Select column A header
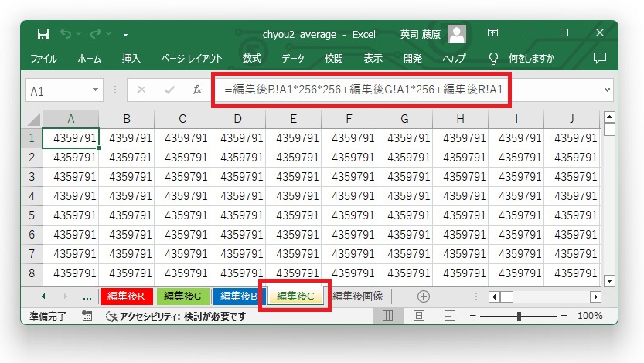This screenshot has width=644, height=363. coord(70,119)
